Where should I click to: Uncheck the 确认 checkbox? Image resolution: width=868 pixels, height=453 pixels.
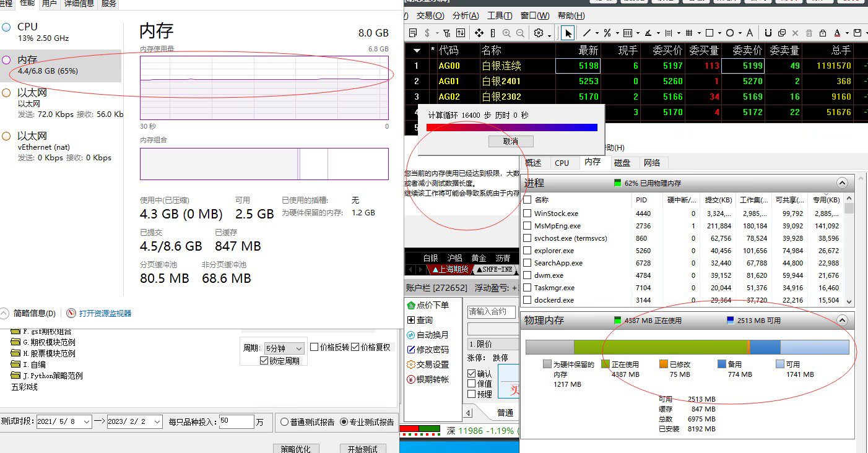[472, 374]
